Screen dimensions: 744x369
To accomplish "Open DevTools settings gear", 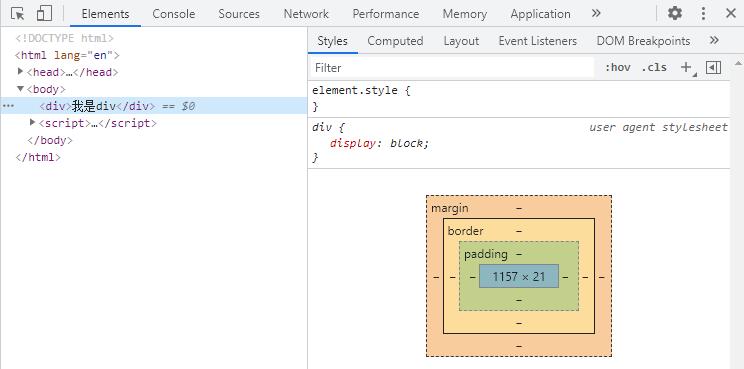I will [x=675, y=13].
